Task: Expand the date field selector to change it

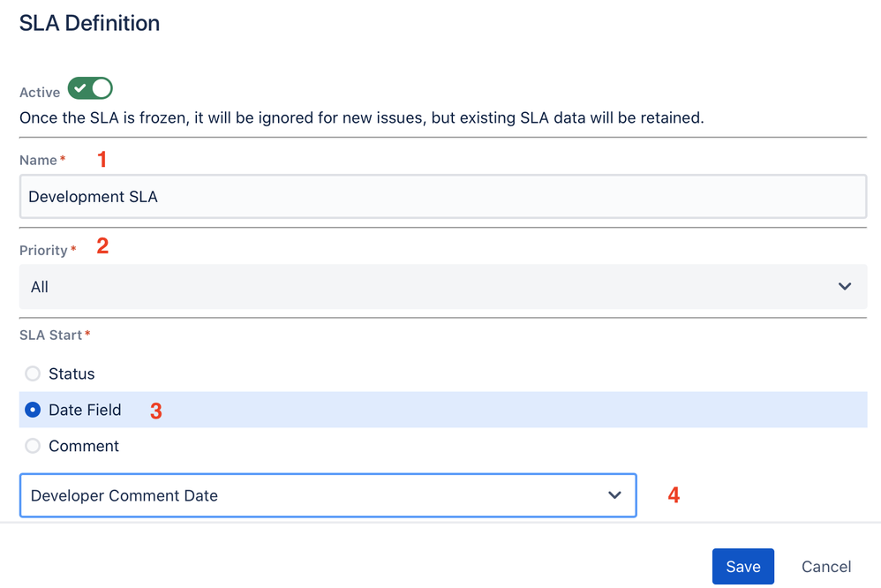Action: point(328,495)
